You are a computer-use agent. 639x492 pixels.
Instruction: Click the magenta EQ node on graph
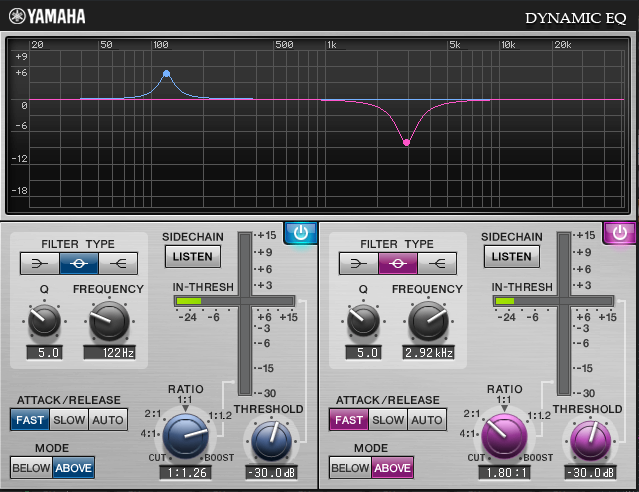pyautogui.click(x=406, y=143)
